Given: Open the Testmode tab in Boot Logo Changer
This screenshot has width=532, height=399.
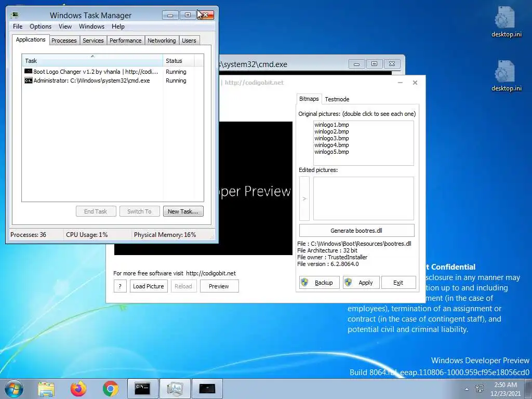Looking at the screenshot, I should (337, 99).
